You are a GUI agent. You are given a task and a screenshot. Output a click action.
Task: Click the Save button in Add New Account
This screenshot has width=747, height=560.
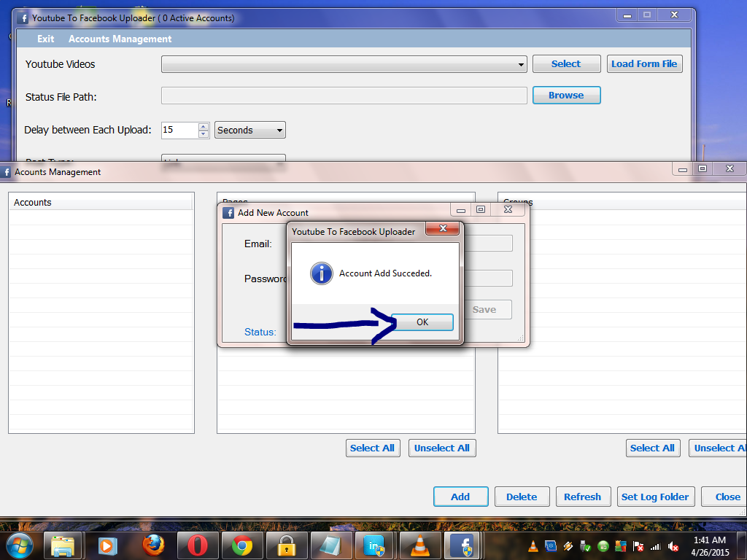[x=484, y=309]
